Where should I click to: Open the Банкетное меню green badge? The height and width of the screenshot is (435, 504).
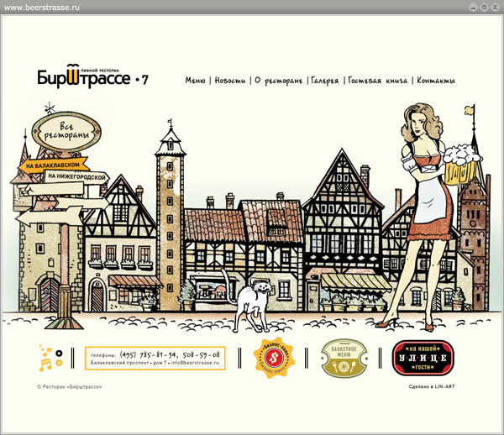coord(344,359)
